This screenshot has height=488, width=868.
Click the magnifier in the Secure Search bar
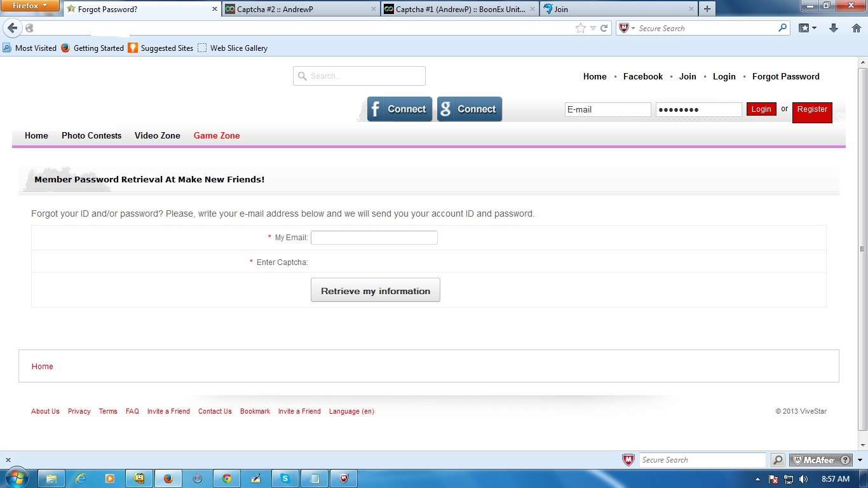783,28
